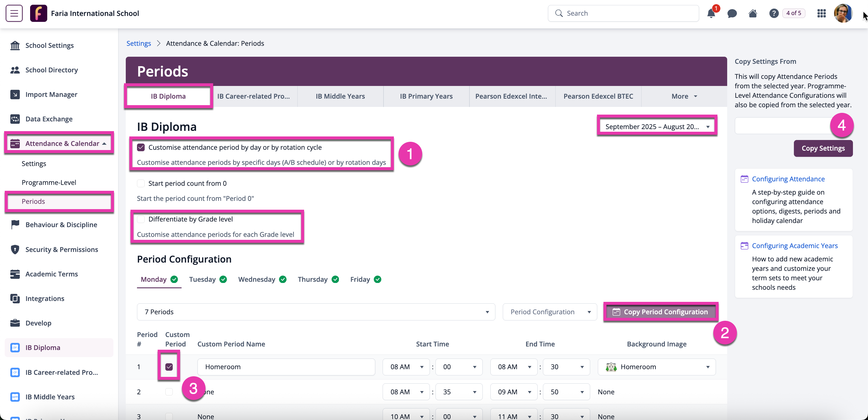Open the messages chat bubble icon
868x420 pixels.
(x=732, y=13)
